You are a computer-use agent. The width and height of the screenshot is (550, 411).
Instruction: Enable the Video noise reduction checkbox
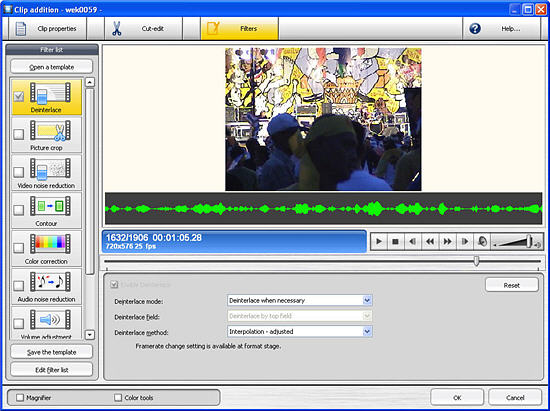tap(19, 172)
